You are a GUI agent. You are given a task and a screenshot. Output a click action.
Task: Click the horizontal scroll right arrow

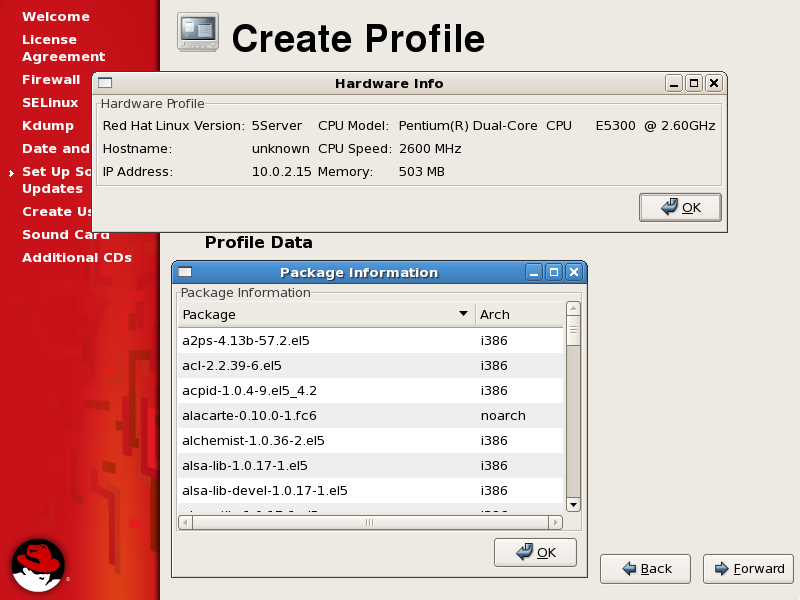556,522
